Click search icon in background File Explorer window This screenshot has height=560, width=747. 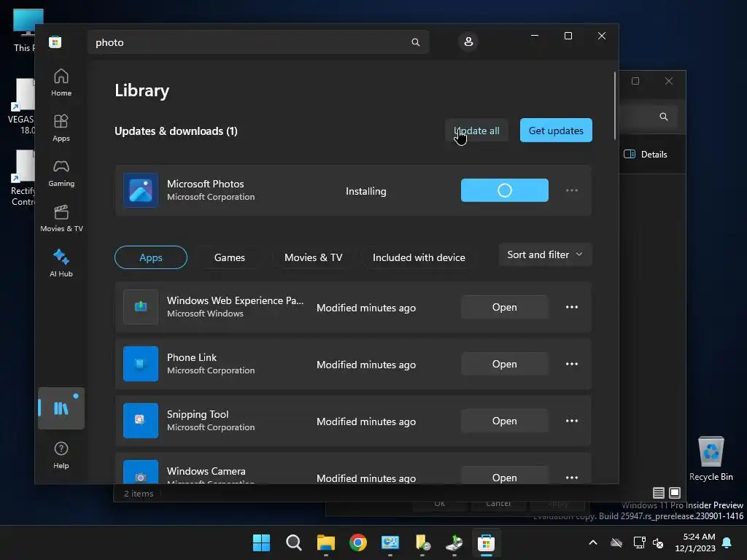point(664,117)
